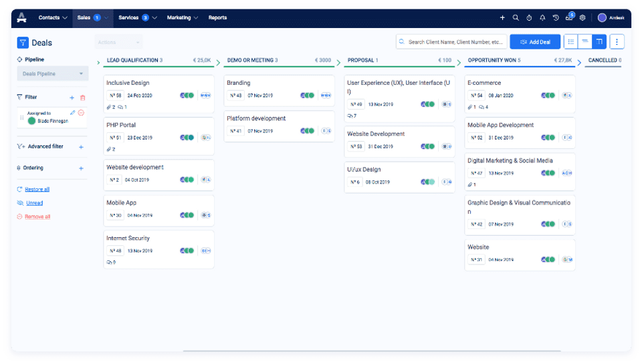This screenshot has height=364, width=642.
Task: Open the Contacts dropdown menu
Action: pos(53,17)
